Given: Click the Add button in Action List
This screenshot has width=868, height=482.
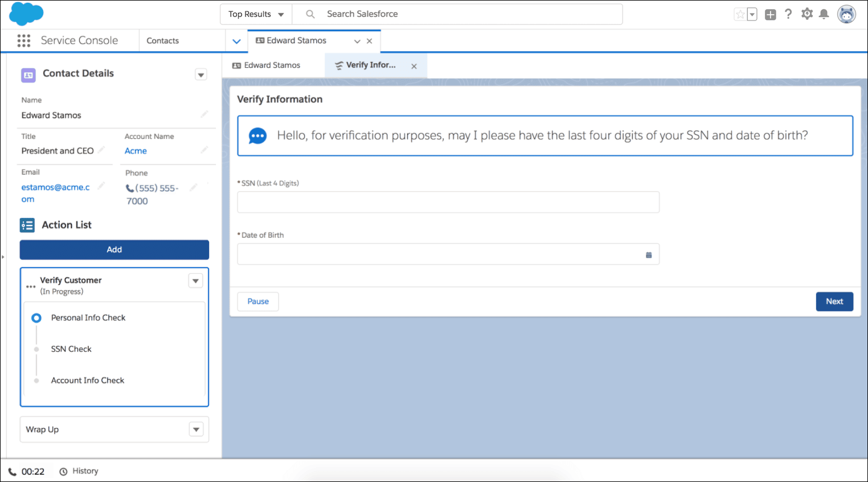Looking at the screenshot, I should pos(114,250).
